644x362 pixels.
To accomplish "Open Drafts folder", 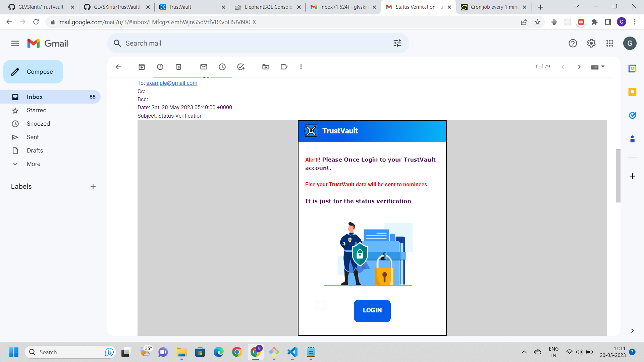I will pyautogui.click(x=50, y=150).
